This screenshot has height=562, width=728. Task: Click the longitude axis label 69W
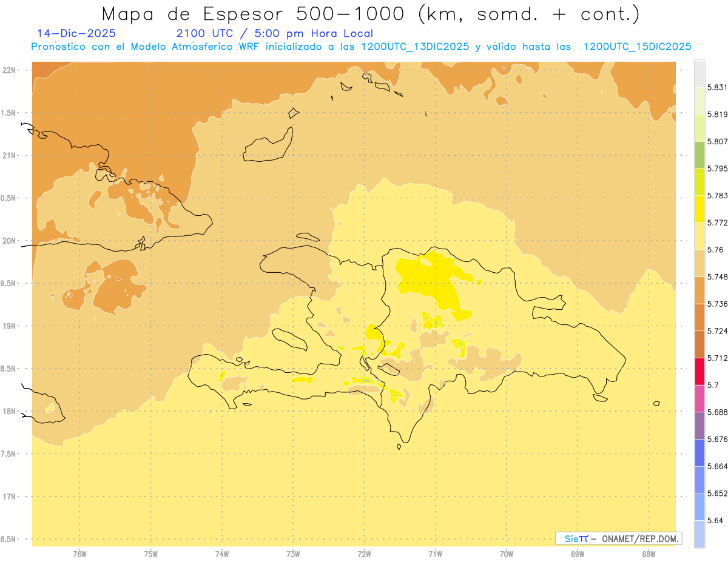pyautogui.click(x=578, y=554)
